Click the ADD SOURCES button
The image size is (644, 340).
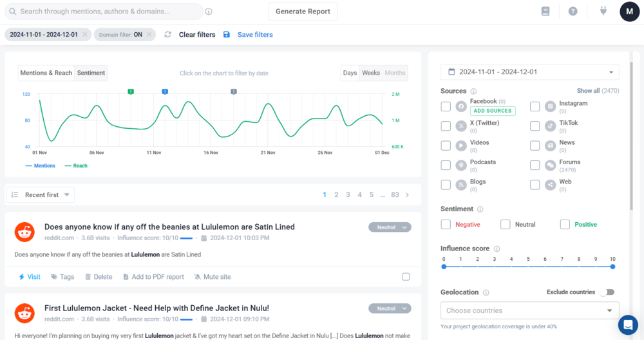[493, 111]
